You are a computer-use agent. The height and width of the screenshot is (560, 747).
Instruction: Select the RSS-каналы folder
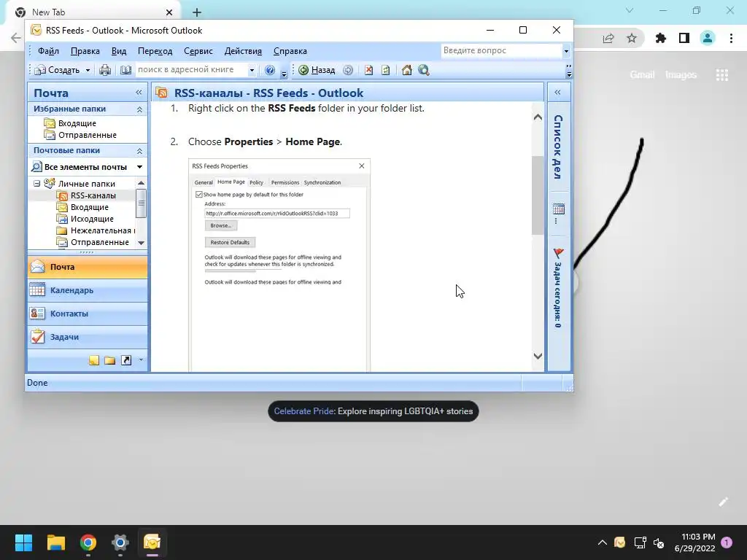point(93,195)
